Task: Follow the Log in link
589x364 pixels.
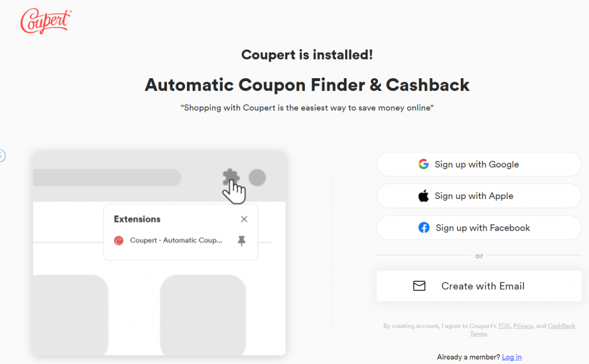Action: coord(511,357)
